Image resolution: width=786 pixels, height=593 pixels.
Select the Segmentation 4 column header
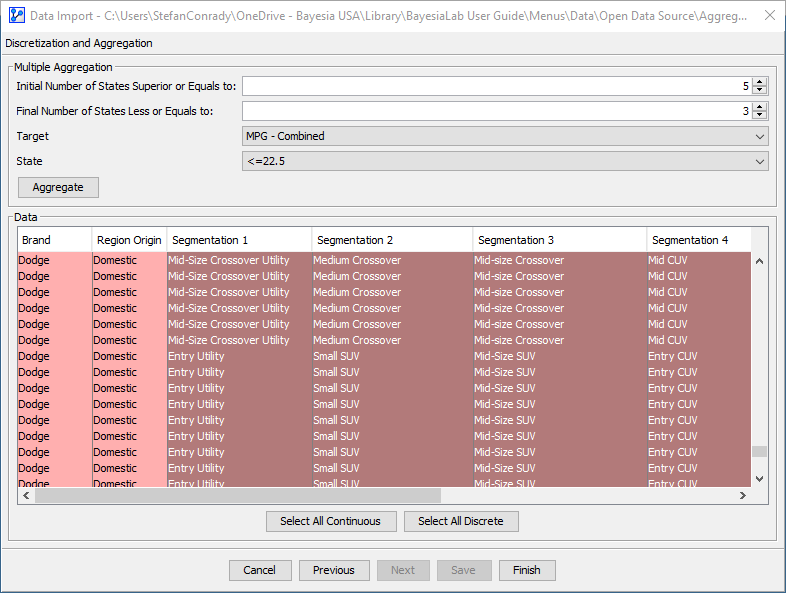point(699,240)
